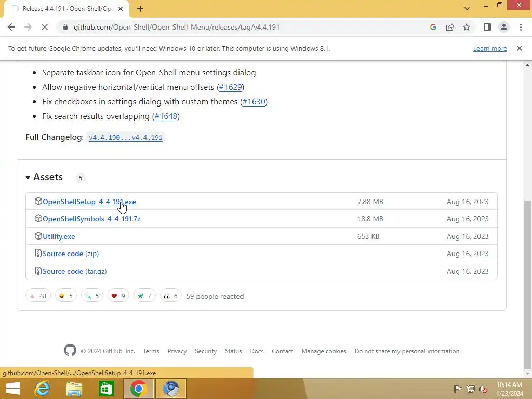Open the Terms footer link

(151, 351)
